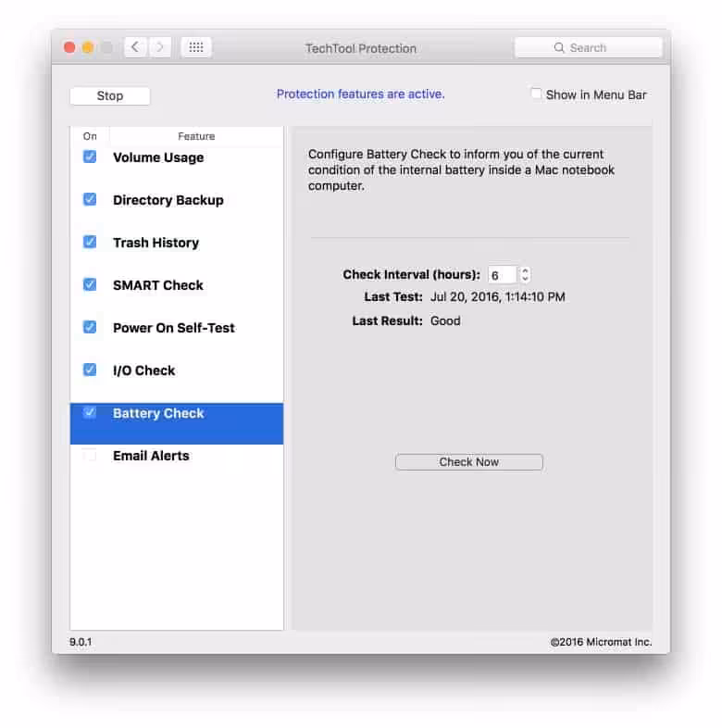Click the Stop button
Image resolution: width=722 pixels, height=728 pixels.
(110, 96)
